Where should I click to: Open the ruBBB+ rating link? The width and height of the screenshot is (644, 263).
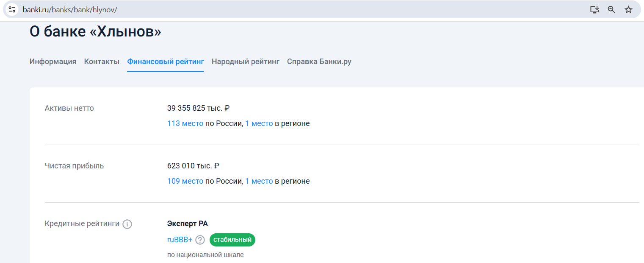(x=180, y=240)
